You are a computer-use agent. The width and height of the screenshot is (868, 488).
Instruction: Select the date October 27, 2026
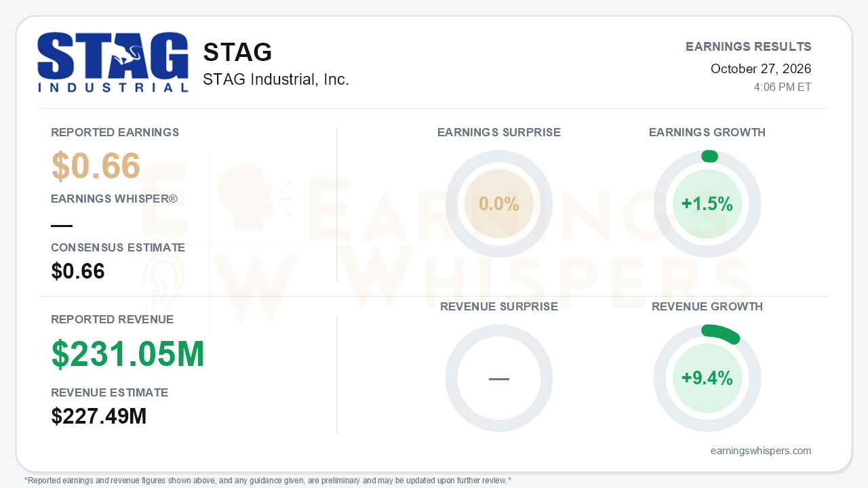[761, 68]
